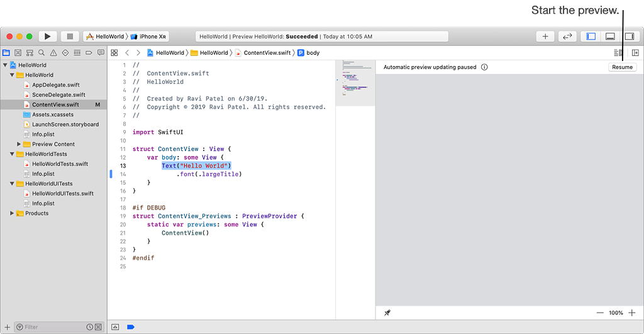Open Assets.xcassets catalog
Image resolution: width=644 pixels, height=334 pixels.
coord(53,114)
